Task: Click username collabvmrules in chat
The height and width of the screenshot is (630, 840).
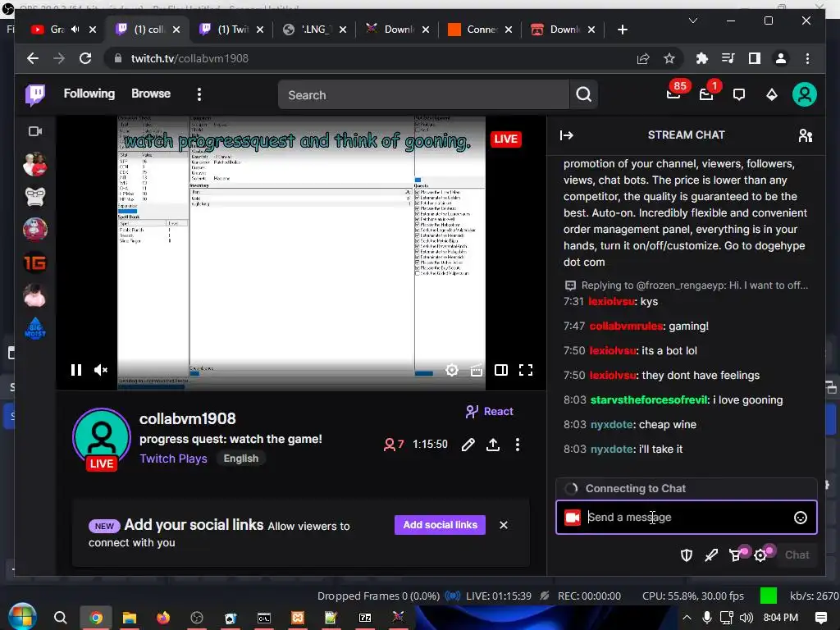Action: 626,326
